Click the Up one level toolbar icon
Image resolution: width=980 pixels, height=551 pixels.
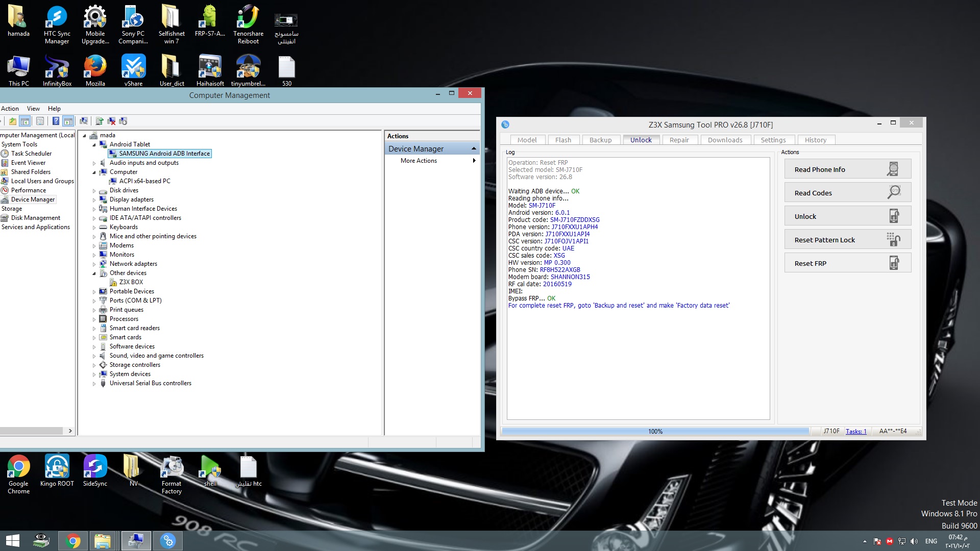13,121
